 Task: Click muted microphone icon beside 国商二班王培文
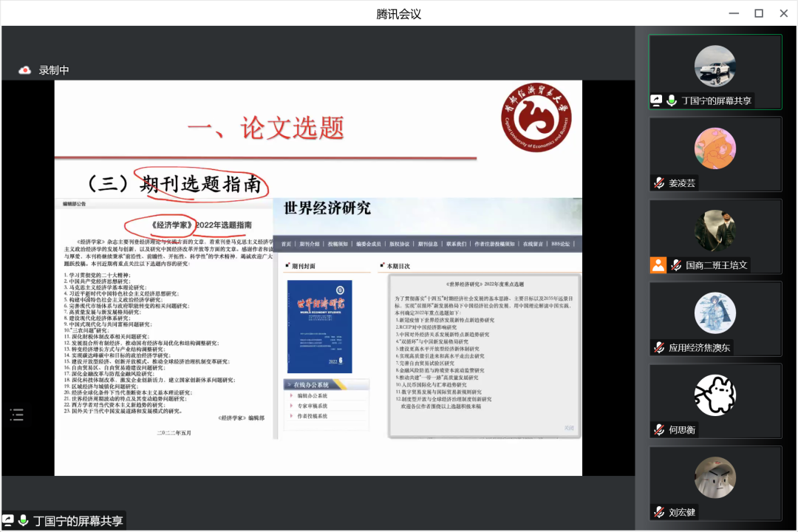(676, 265)
